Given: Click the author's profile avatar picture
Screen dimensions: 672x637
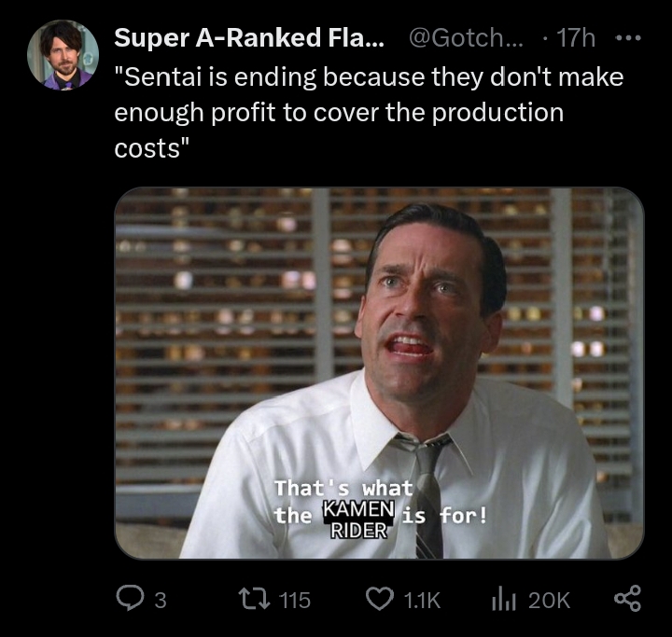Looking at the screenshot, I should tap(61, 54).
